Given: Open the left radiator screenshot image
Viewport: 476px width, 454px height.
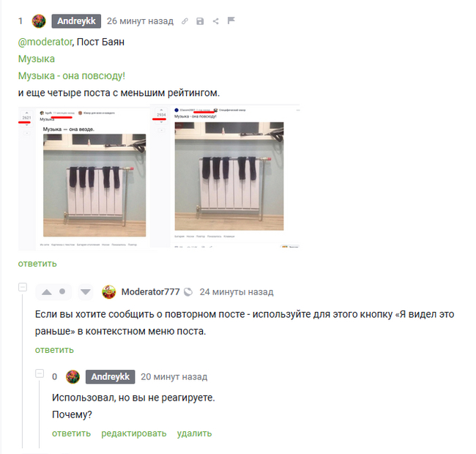Looking at the screenshot, I should pyautogui.click(x=84, y=178).
